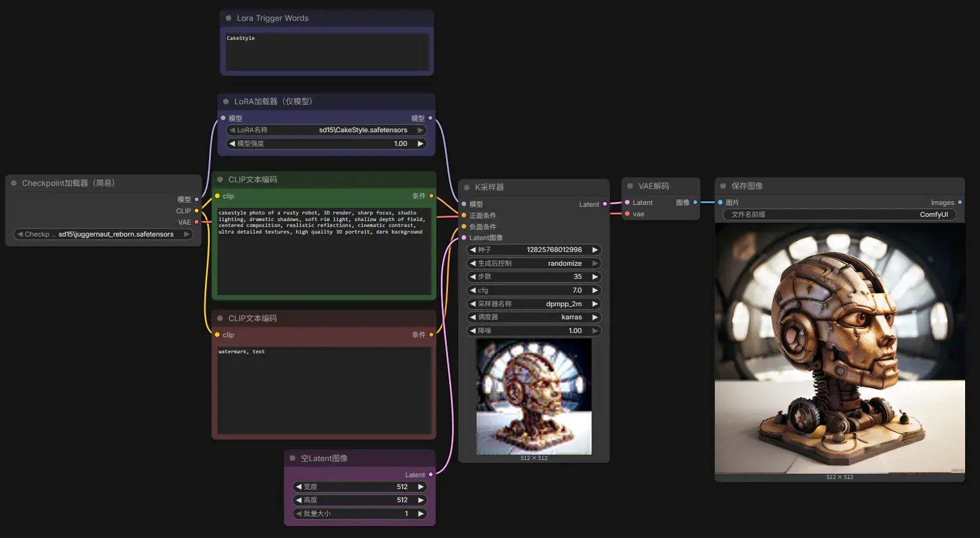Click next arrow on 调度器 scheduler
Image resolution: width=980 pixels, height=538 pixels.
(x=595, y=317)
